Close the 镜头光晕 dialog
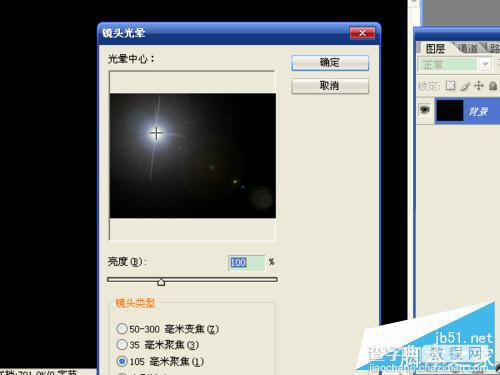 (362, 33)
